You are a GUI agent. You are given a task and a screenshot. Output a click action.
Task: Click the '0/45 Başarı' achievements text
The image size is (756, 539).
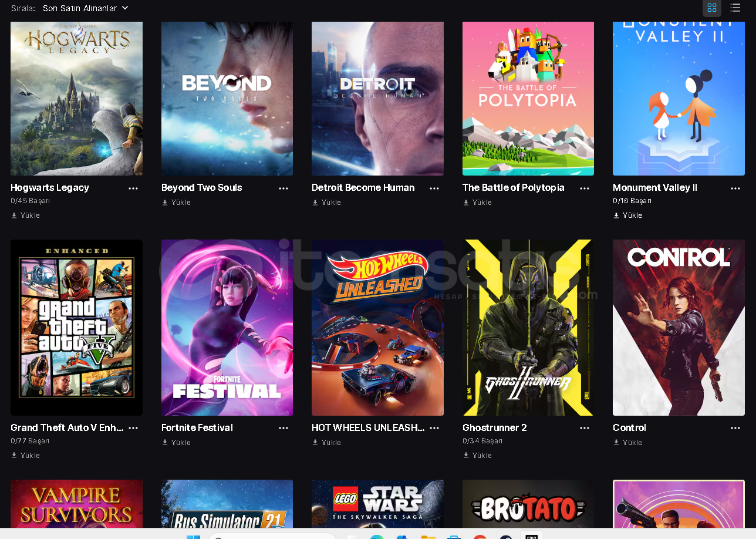[x=30, y=201]
